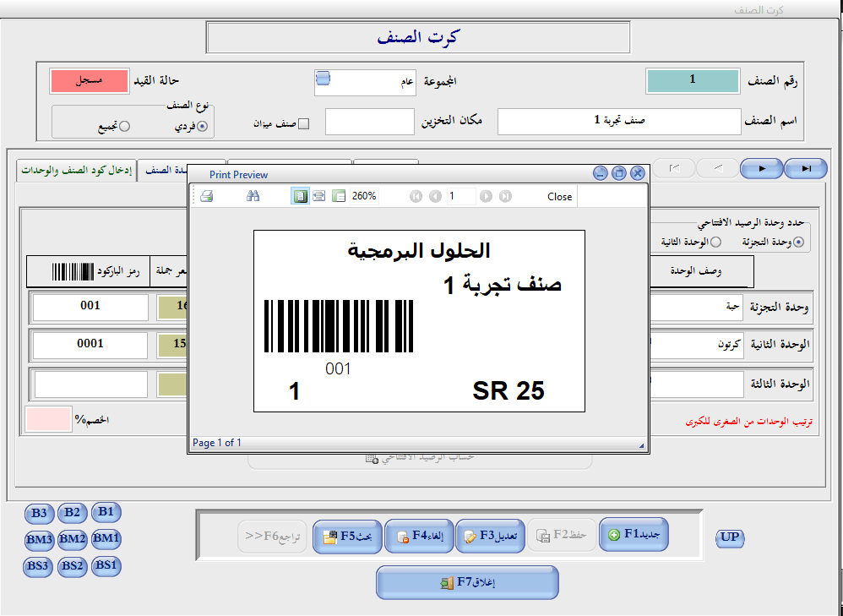Click the barcode image on the label preview

pos(339,326)
